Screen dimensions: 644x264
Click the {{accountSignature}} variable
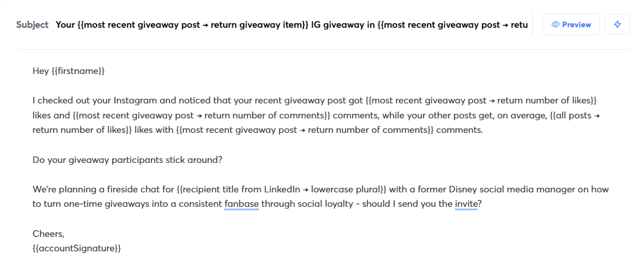coord(77,248)
